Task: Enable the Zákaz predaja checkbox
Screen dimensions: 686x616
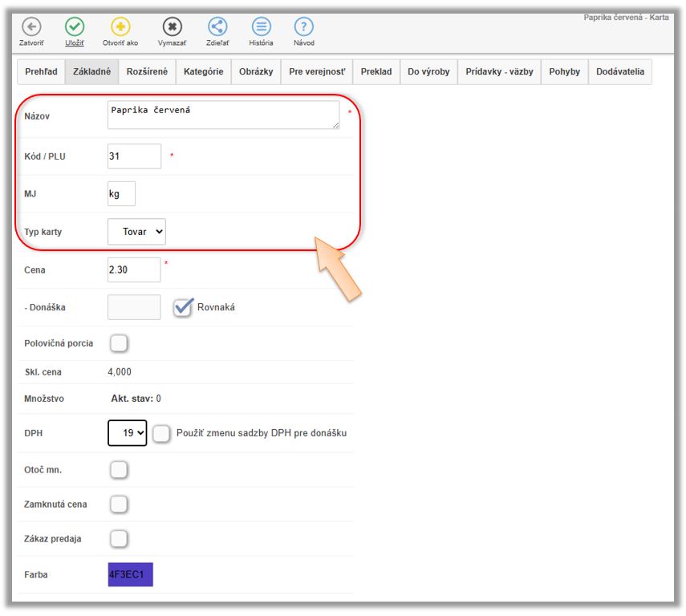Action: [119, 538]
